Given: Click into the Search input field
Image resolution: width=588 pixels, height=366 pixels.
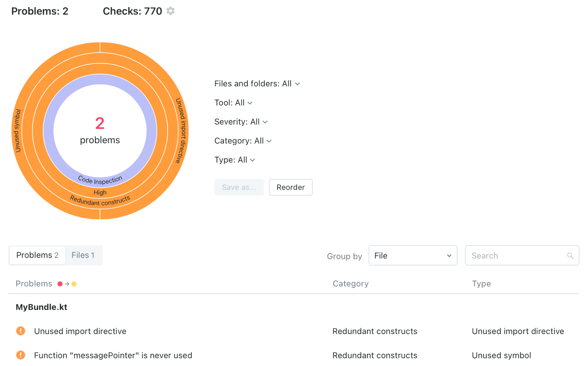Looking at the screenshot, I should click(516, 256).
